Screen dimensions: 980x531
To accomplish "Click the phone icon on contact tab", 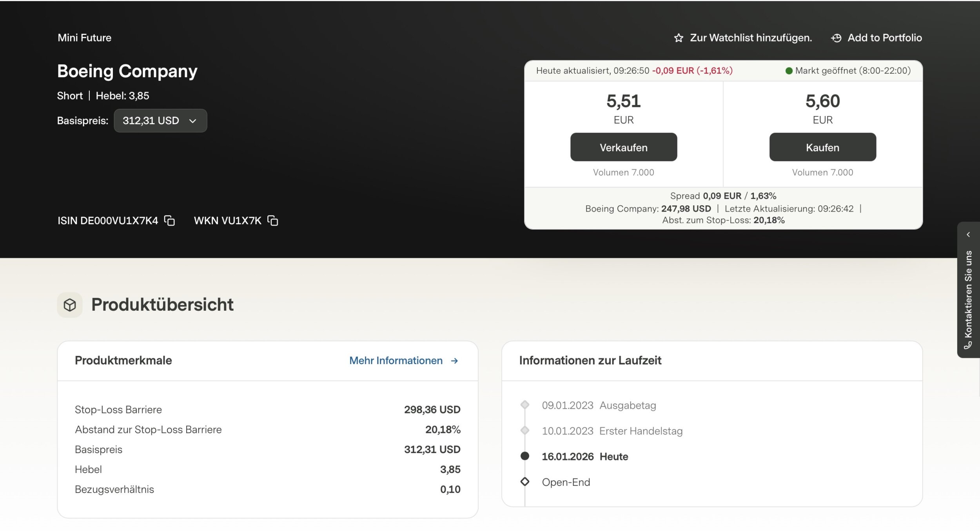I will (x=968, y=345).
